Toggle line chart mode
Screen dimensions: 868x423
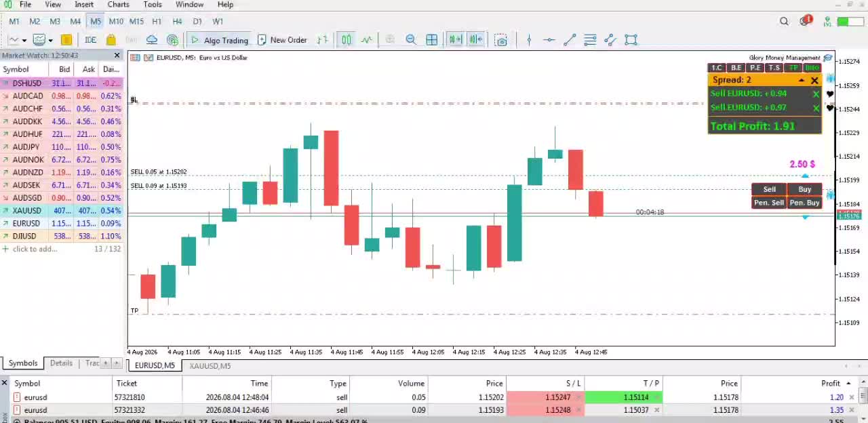click(367, 40)
